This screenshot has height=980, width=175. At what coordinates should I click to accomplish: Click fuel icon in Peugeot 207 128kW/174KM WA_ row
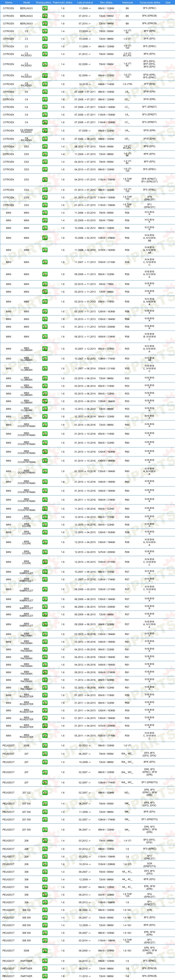pos(45,783)
